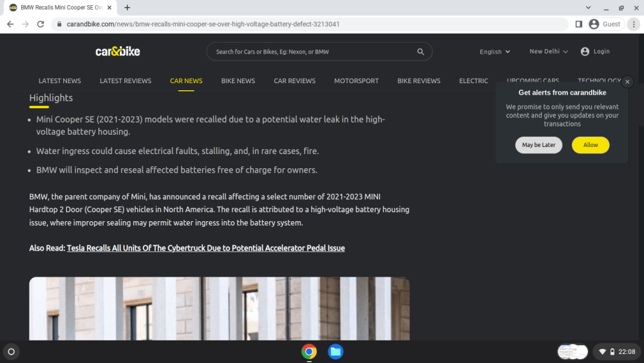Dismiss the alerts popup with X
Viewport: 644px width, 363px height.
(x=627, y=82)
